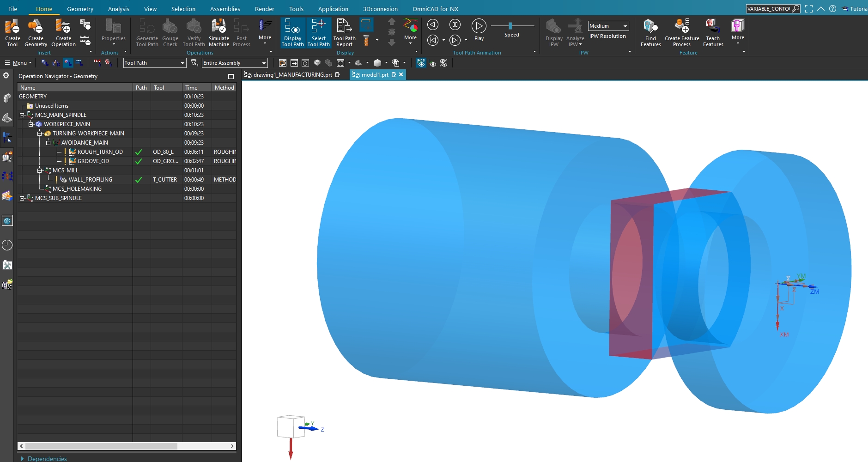868x462 pixels.
Task: Toggle Display Tool Path option
Action: click(x=293, y=32)
